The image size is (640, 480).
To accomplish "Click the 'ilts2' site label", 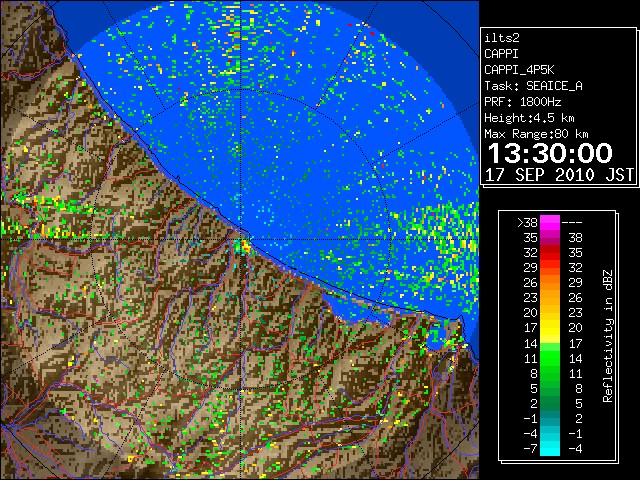I will 502,38.
